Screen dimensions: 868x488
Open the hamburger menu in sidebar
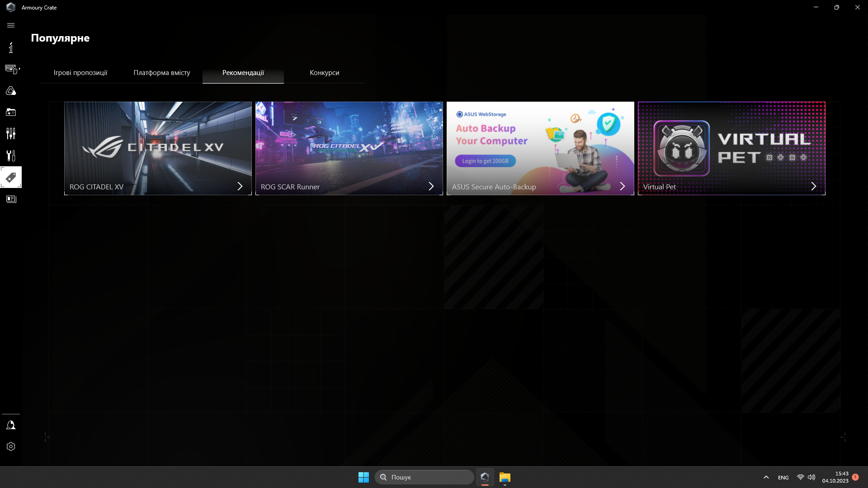coord(11,25)
